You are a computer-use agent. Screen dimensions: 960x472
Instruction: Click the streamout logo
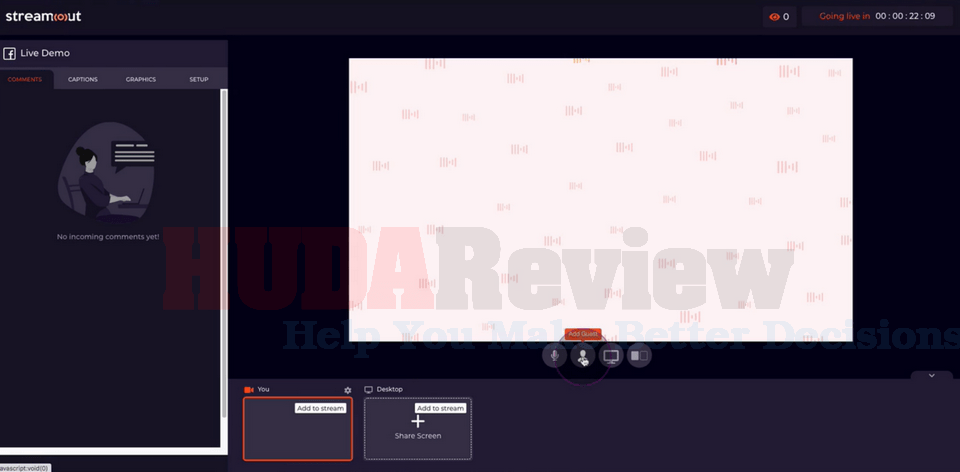43,17
